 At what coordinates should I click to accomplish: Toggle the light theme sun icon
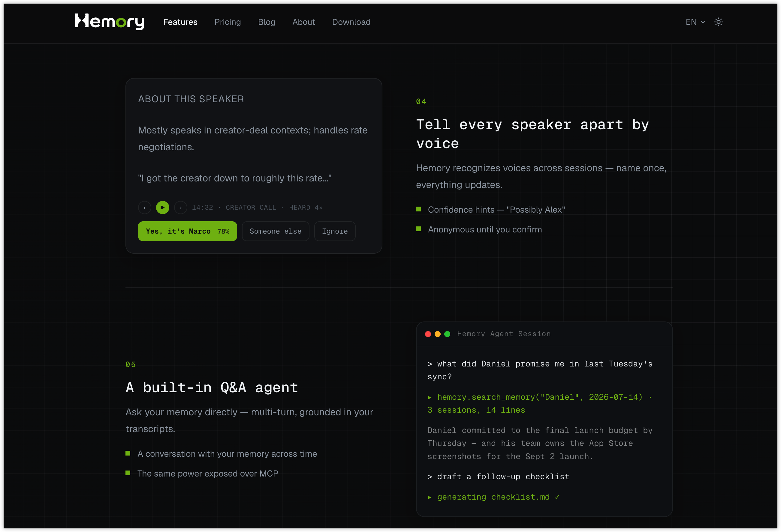(719, 22)
